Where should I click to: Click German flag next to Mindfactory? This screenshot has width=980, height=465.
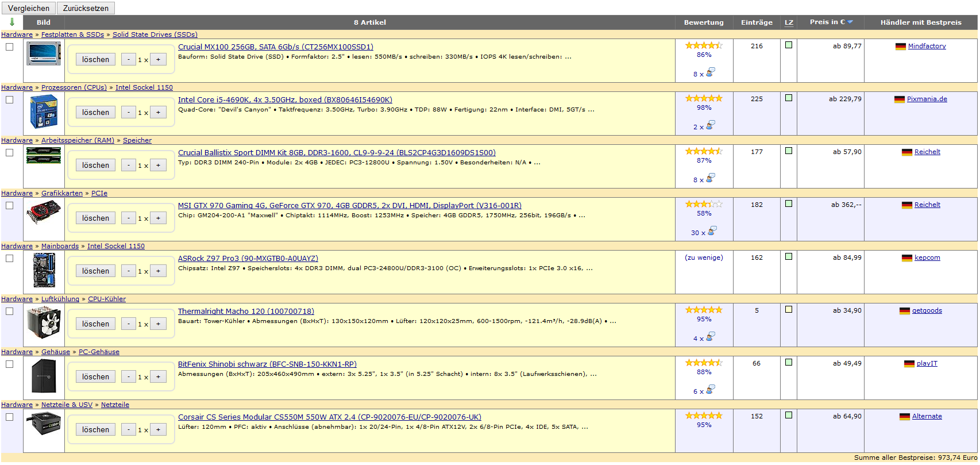point(901,47)
